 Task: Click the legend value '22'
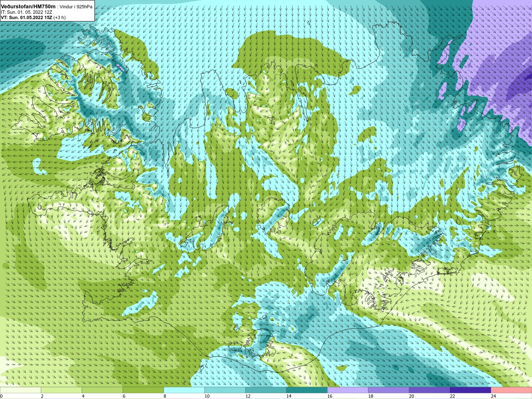click(x=453, y=396)
